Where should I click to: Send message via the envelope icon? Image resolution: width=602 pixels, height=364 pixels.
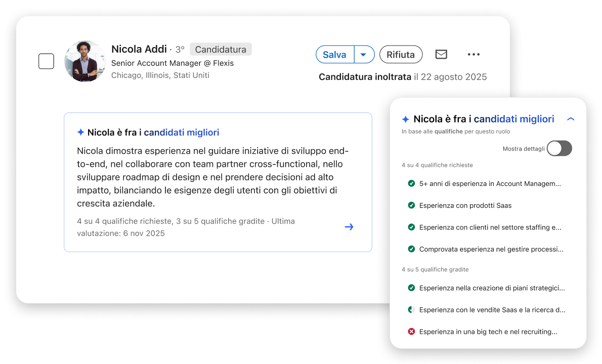pyautogui.click(x=441, y=55)
